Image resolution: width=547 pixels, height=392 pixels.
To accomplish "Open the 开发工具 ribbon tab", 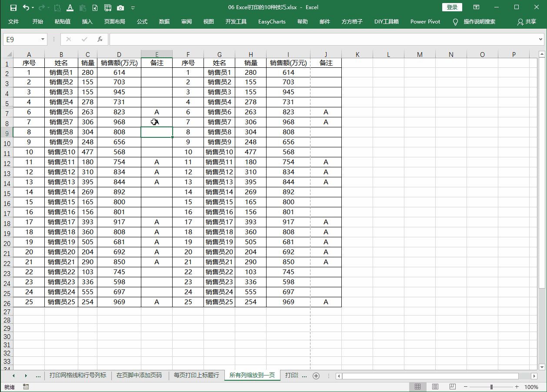I will 236,22.
